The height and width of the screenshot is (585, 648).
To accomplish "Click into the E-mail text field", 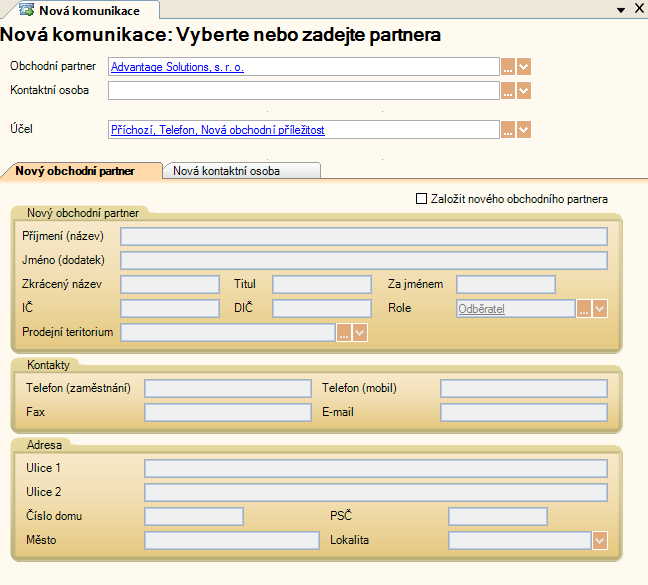I will click(x=523, y=412).
